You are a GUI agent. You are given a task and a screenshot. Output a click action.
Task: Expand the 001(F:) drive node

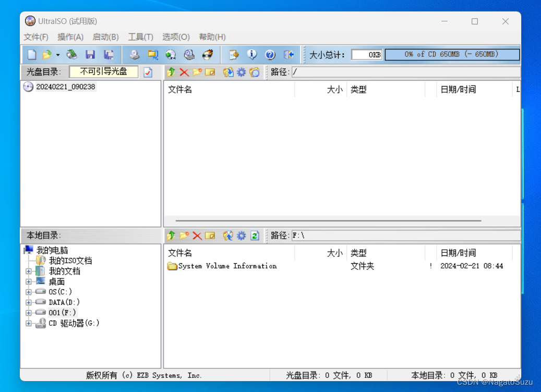pyautogui.click(x=29, y=313)
